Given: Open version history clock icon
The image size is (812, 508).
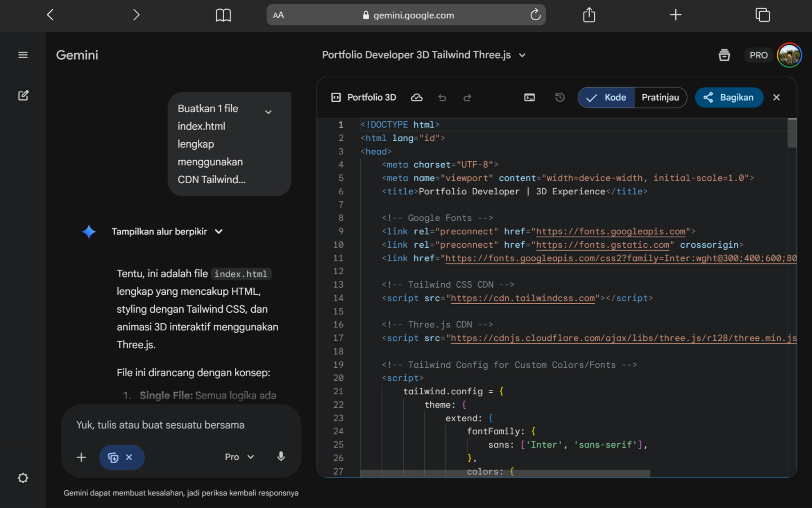Looking at the screenshot, I should pos(559,98).
